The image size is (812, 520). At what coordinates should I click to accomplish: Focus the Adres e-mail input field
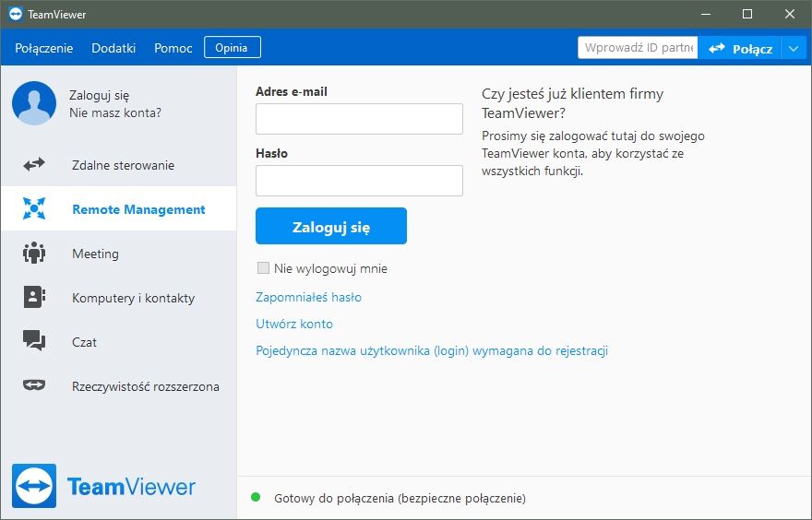359,119
